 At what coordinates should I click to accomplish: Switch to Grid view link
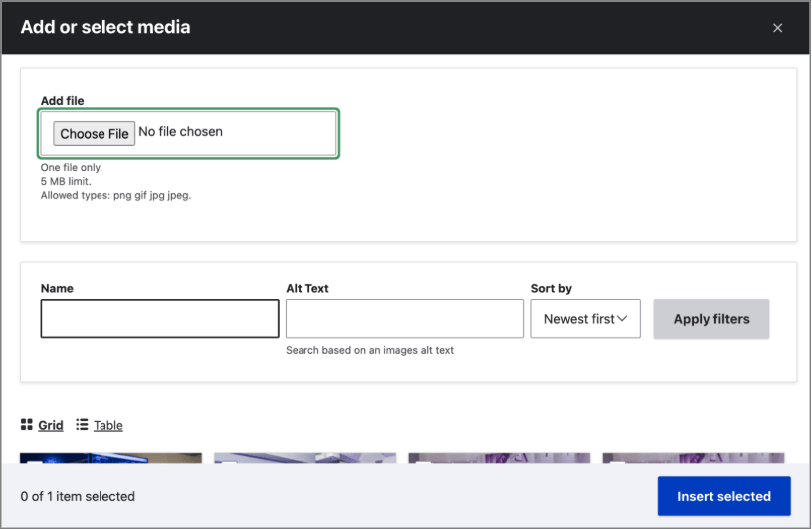pyautogui.click(x=51, y=425)
